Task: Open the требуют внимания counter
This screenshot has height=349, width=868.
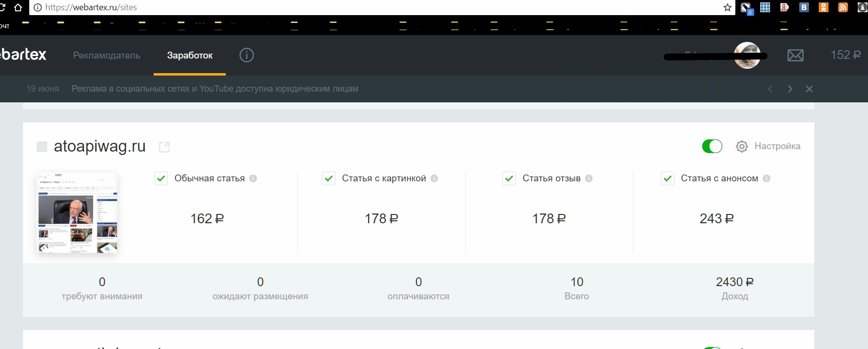Action: point(102,289)
